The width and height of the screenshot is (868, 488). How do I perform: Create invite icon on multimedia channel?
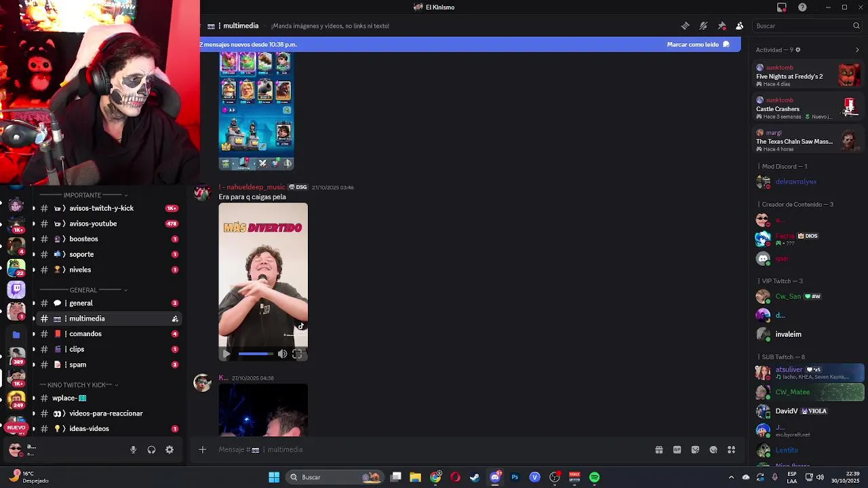pyautogui.click(x=175, y=319)
